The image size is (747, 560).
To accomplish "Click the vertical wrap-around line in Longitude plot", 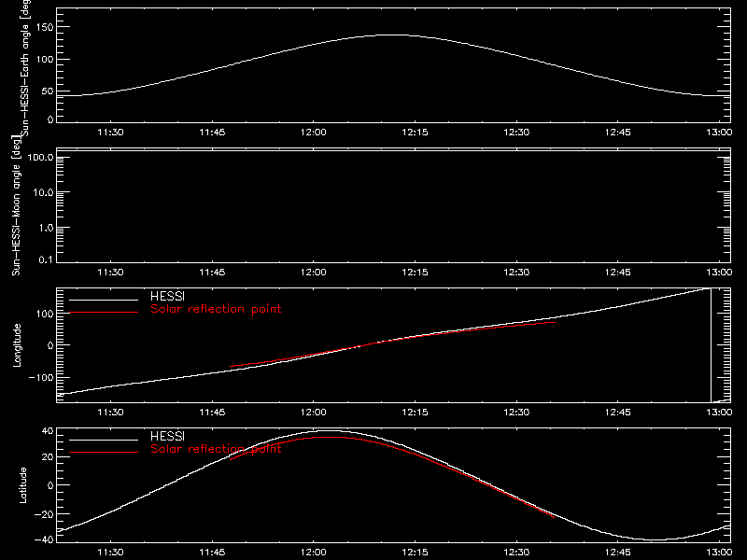I will point(711,345).
